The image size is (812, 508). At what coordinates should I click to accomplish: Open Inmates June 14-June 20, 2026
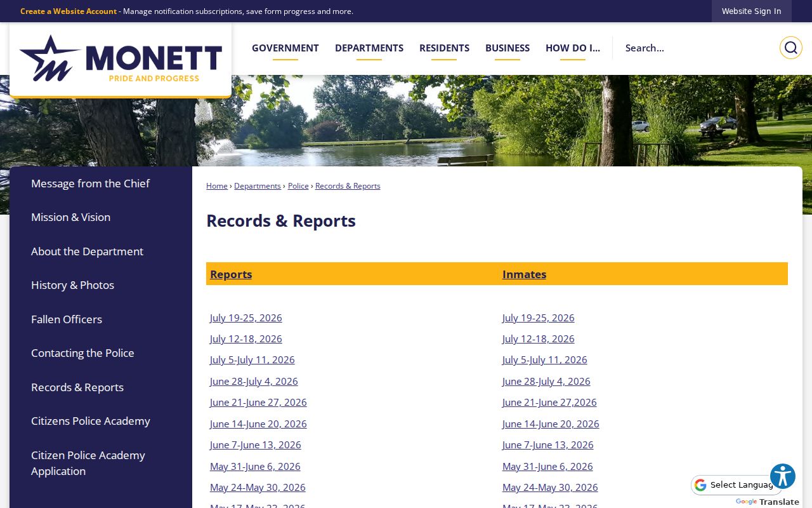point(551,424)
